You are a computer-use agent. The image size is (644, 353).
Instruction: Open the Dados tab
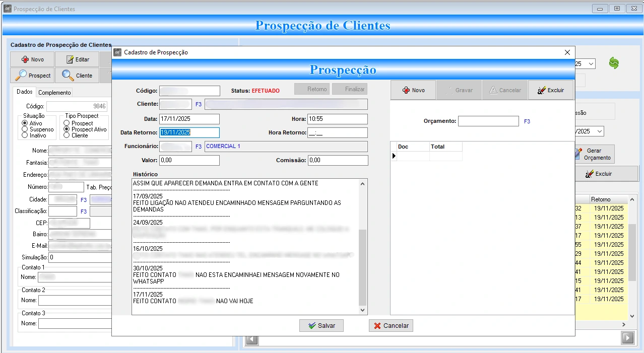(24, 92)
